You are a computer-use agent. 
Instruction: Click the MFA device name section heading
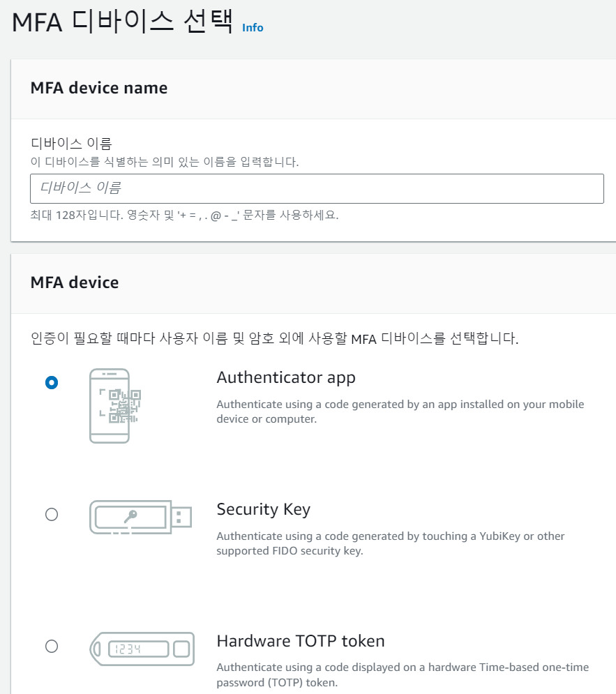click(99, 88)
